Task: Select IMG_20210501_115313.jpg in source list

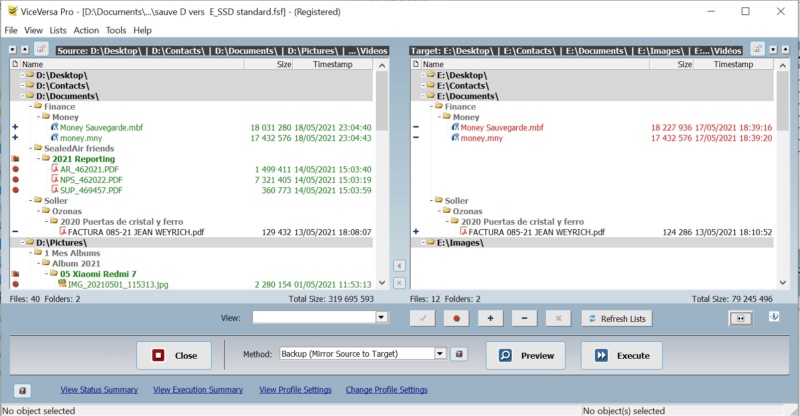Action: click(x=118, y=284)
